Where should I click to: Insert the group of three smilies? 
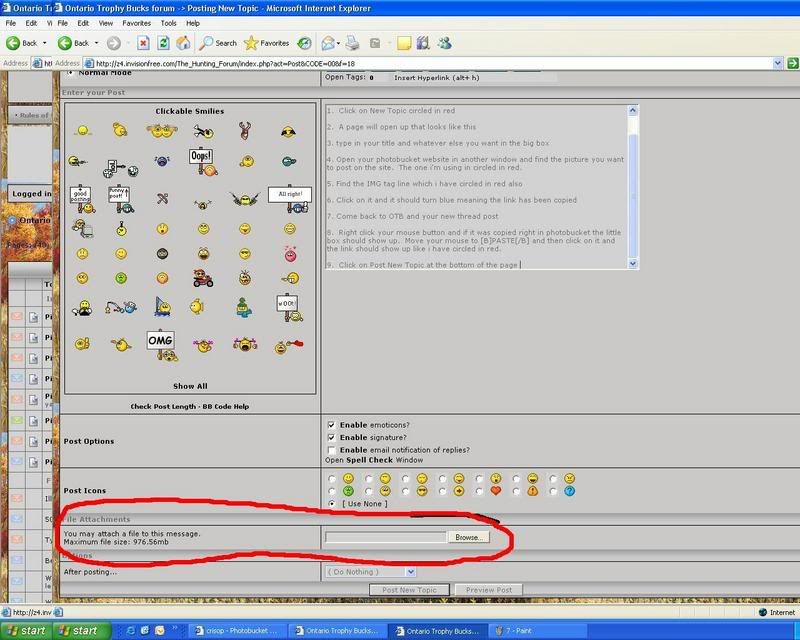click(162, 131)
